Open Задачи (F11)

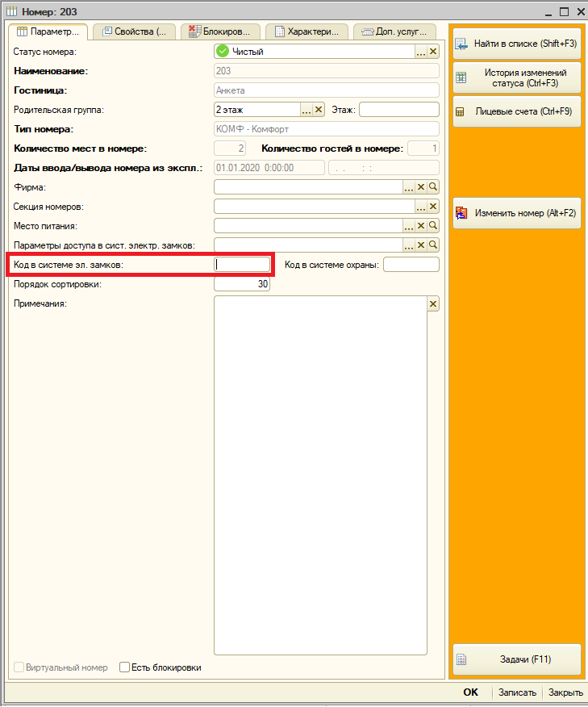pyautogui.click(x=517, y=659)
